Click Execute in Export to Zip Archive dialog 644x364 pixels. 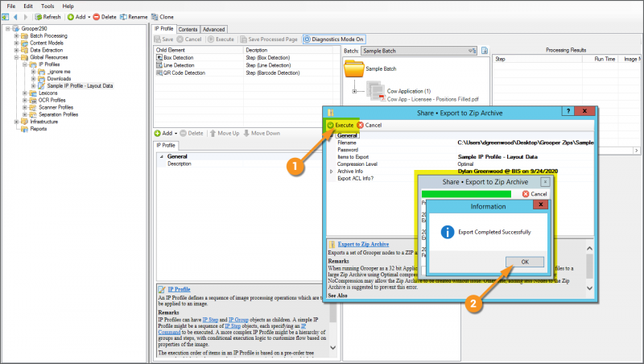341,125
